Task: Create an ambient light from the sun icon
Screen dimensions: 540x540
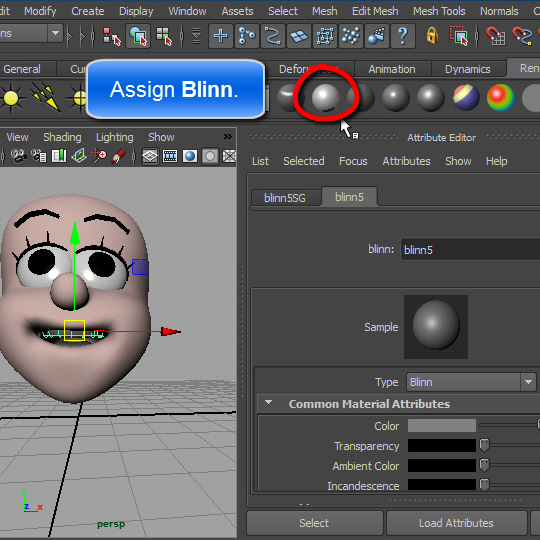Action: coord(11,98)
